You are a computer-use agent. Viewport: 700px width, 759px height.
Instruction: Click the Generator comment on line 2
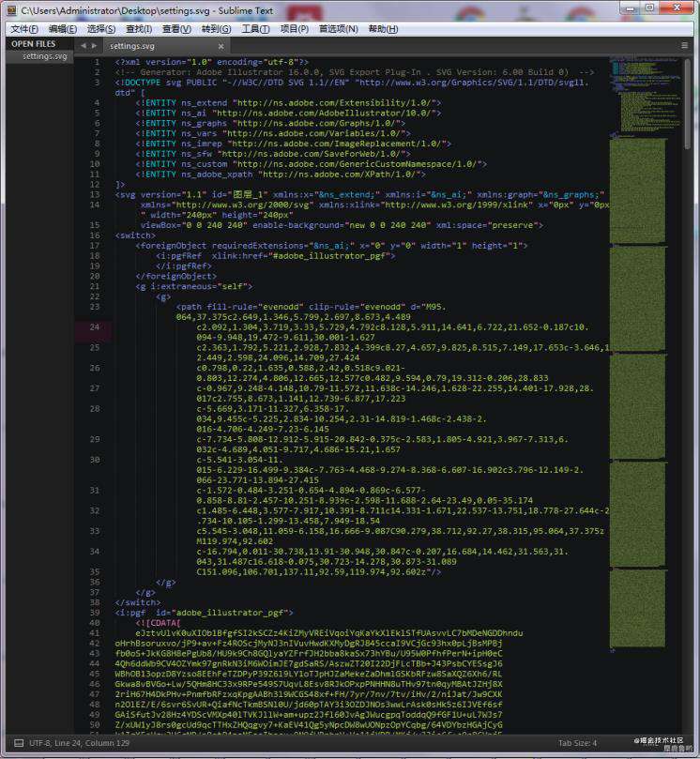coord(355,72)
